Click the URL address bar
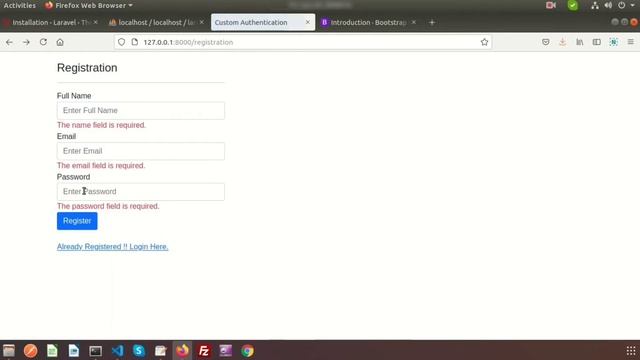The height and width of the screenshot is (360, 640). (303, 42)
